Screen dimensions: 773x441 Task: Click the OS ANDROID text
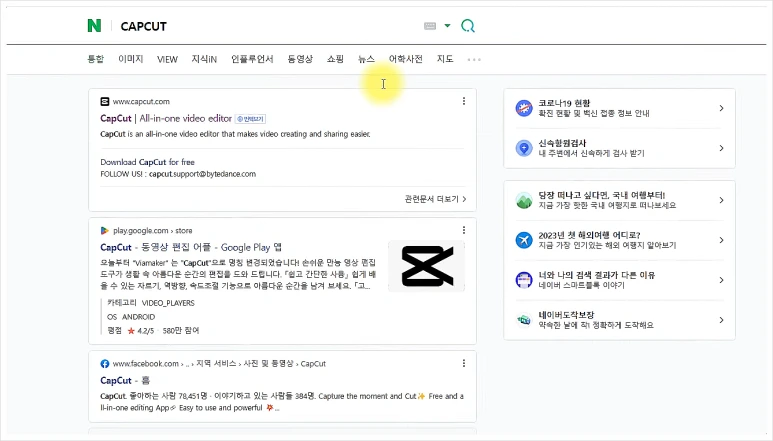click(131, 317)
